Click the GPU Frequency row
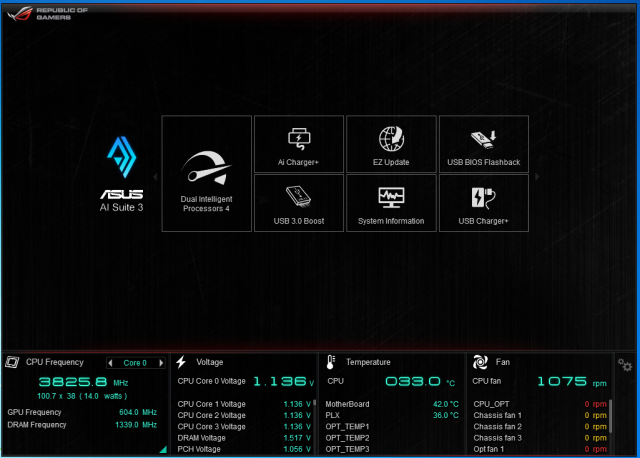This screenshot has width=640, height=458. pos(82,412)
